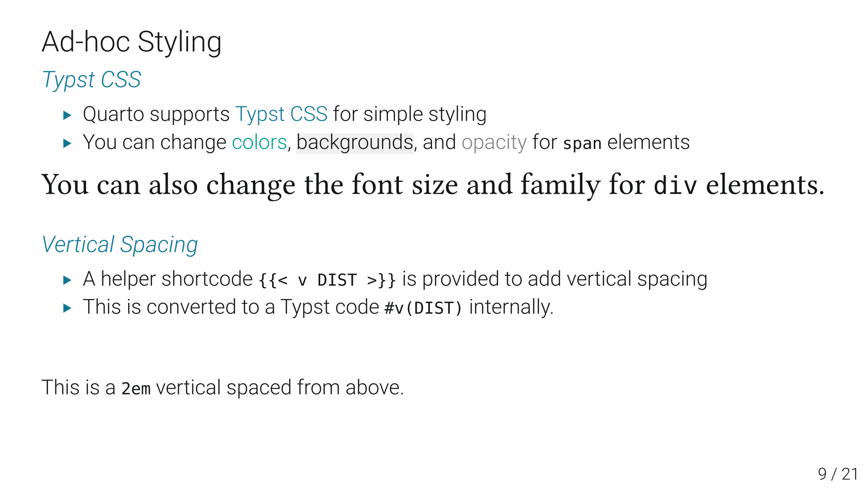Click the bullet marker before "A helper shortcode"

coord(68,280)
